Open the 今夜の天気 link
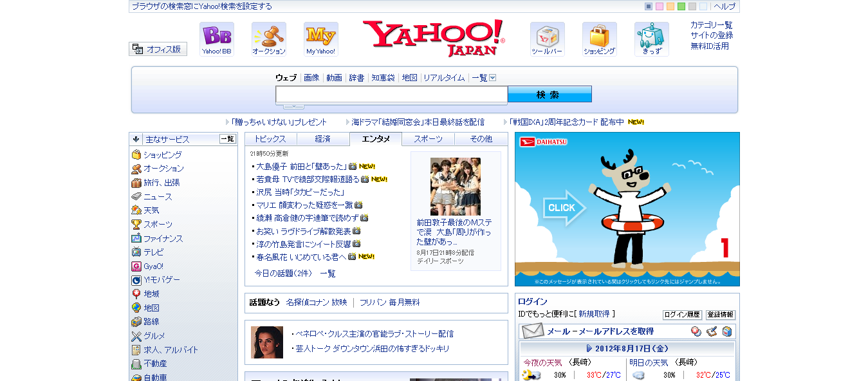 [x=542, y=362]
